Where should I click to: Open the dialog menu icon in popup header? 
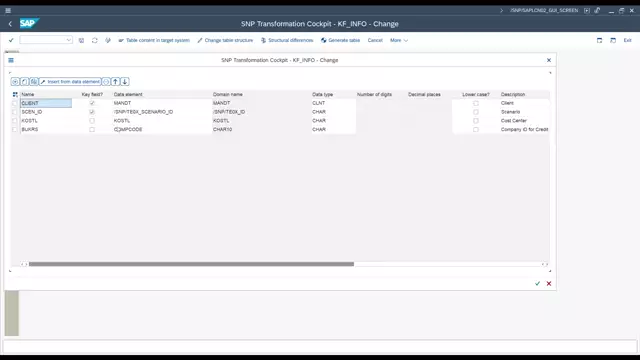[11, 60]
